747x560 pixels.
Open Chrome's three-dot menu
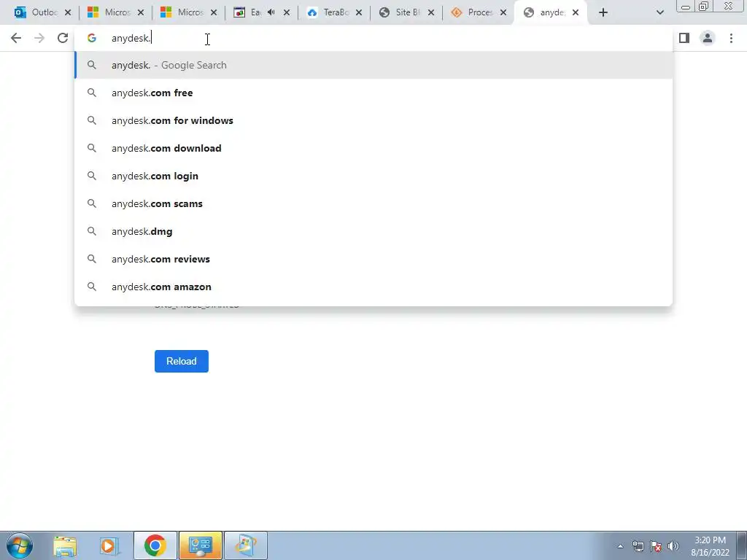click(731, 38)
